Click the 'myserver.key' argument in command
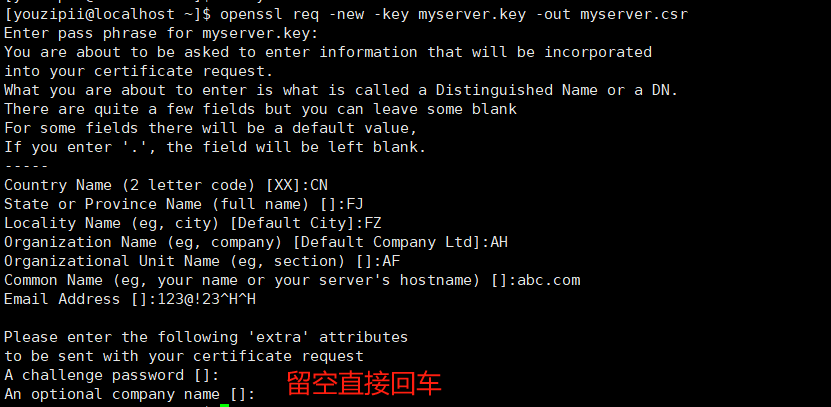Screen dimensions: 831x407 [472, 14]
